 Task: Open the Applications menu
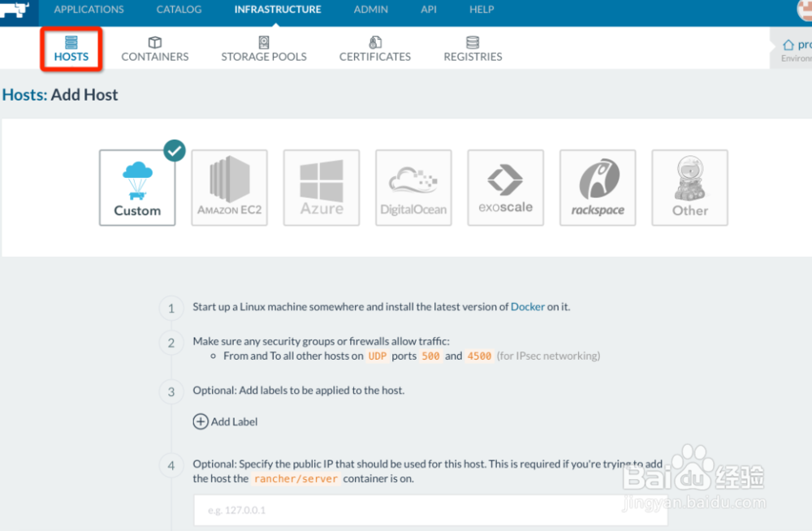[x=89, y=9]
